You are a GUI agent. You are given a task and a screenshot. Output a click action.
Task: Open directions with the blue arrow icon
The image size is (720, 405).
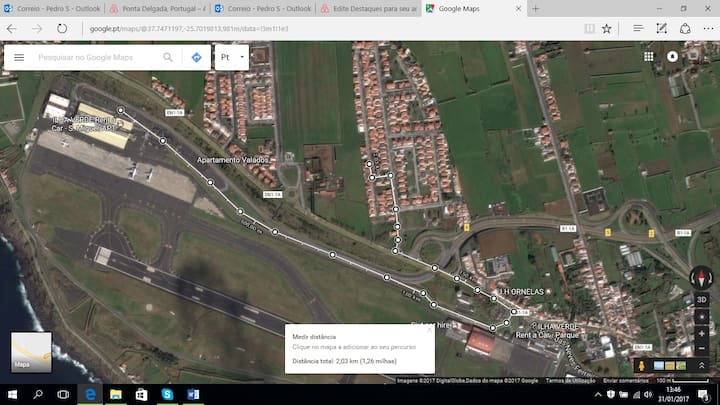tap(196, 58)
